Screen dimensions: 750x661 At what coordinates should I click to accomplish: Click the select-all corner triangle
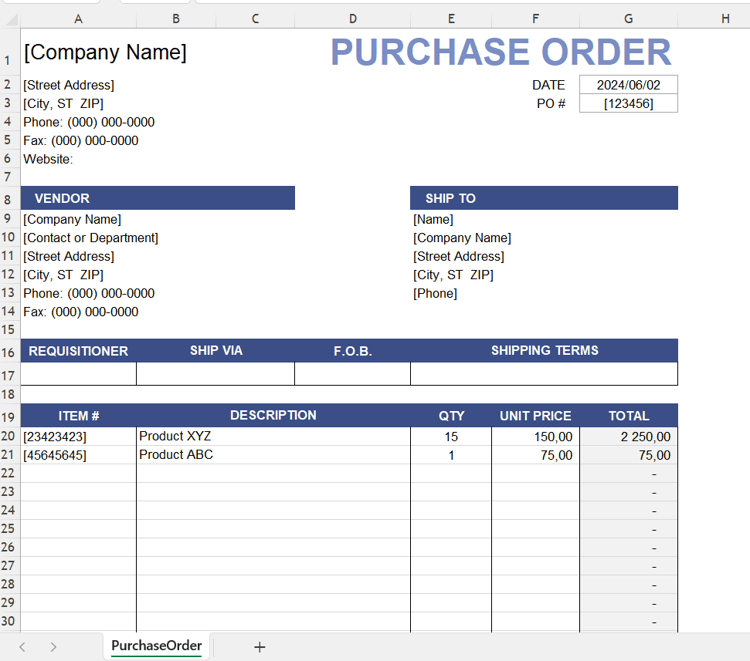11,19
